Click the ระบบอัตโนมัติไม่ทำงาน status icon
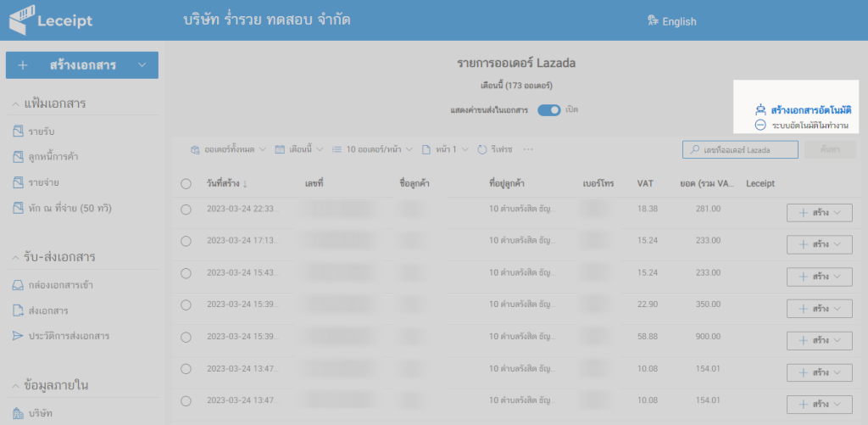 760,126
